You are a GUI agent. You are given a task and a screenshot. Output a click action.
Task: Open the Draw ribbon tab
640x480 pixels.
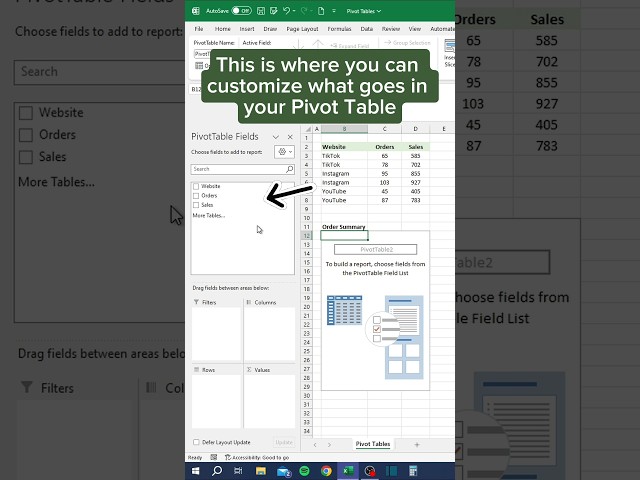click(270, 29)
